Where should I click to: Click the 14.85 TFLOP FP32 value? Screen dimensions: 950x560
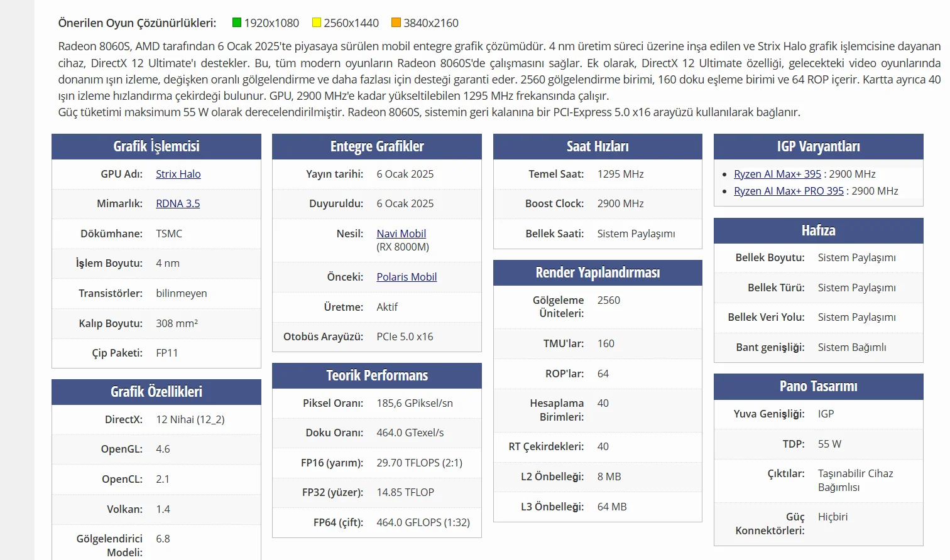pos(406,492)
